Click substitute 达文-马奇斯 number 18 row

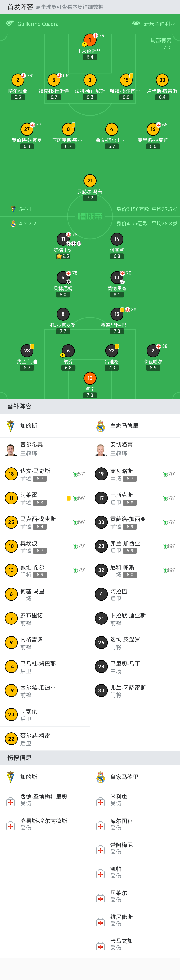tap(45, 474)
